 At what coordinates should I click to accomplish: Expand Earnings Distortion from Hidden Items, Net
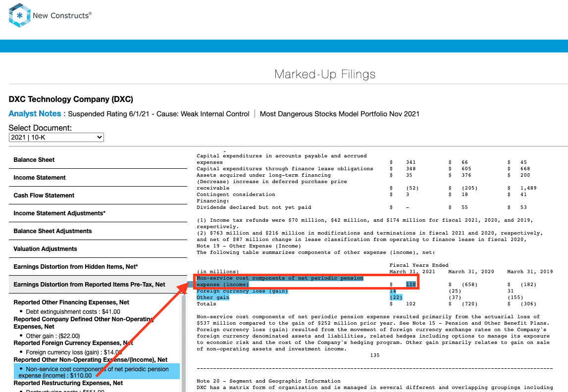tap(98, 266)
